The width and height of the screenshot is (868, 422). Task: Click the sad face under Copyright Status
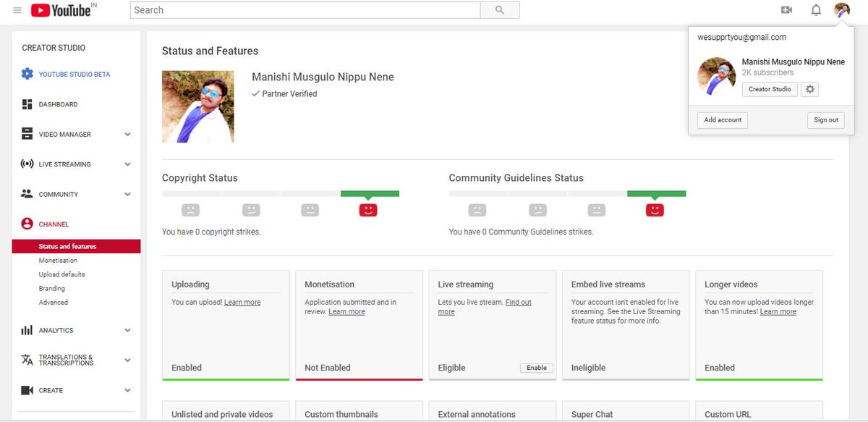coord(190,210)
